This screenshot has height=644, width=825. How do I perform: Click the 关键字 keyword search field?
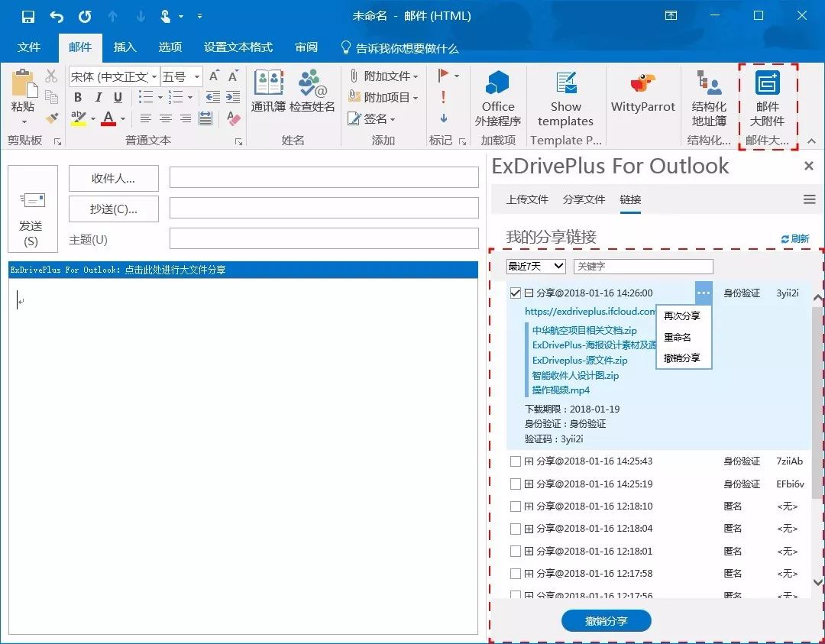click(x=643, y=266)
